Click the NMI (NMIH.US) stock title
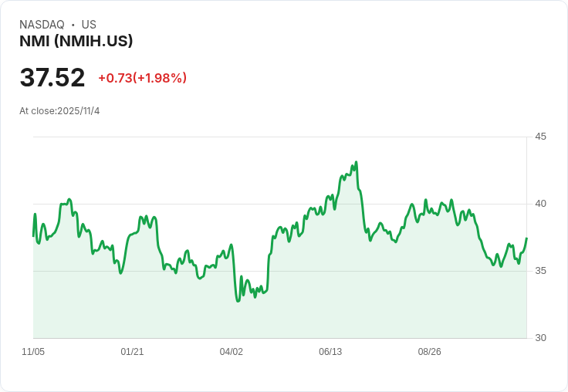Screen dimensions: 568x392 point(76,42)
